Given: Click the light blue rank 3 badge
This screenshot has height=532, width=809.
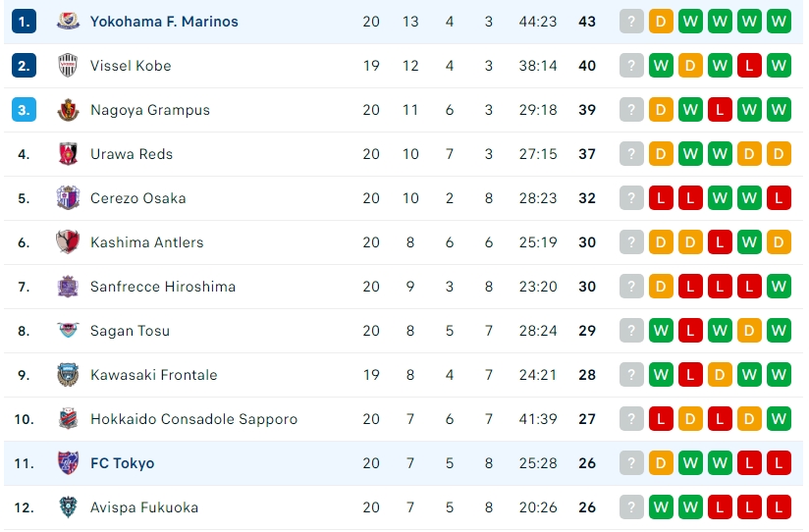Looking at the screenshot, I should click(24, 110).
